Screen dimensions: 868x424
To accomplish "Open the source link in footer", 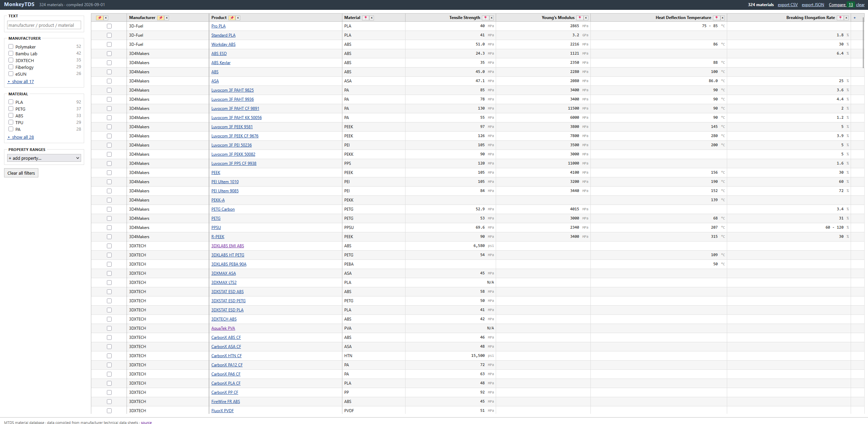I will [146, 422].
